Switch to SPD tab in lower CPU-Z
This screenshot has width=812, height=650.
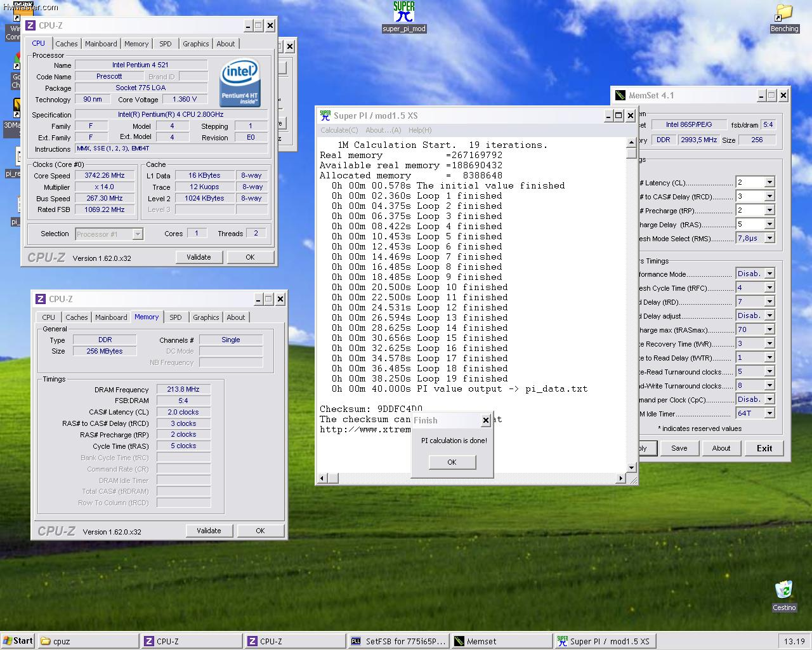coord(176,317)
